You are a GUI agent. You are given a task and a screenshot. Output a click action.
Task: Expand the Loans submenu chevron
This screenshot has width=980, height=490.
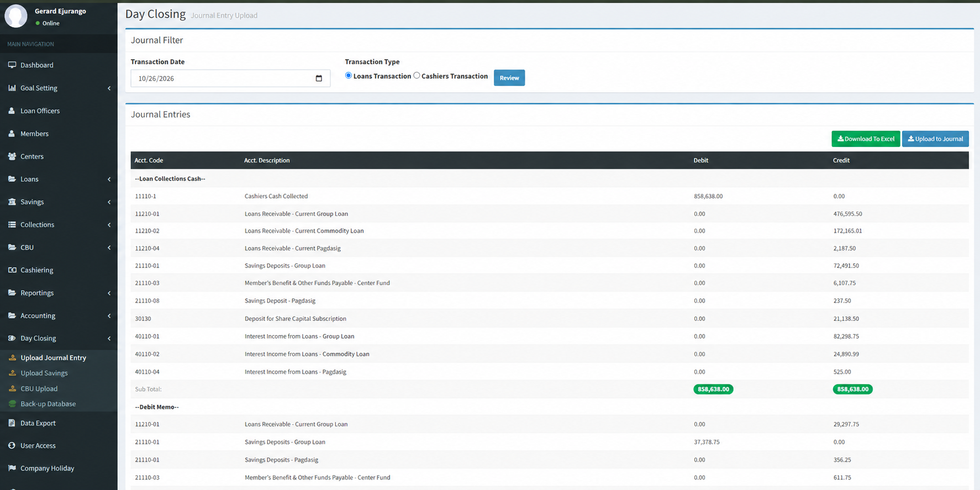coord(109,180)
